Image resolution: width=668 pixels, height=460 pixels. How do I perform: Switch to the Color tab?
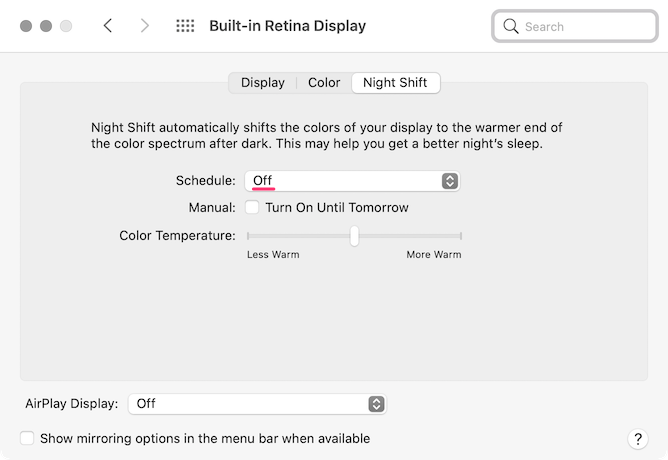coord(324,83)
